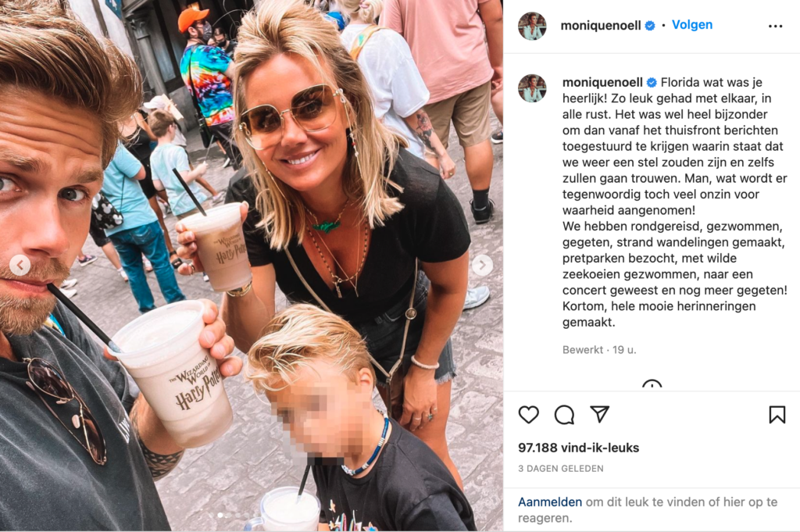The width and height of the screenshot is (800, 532).
Task: Click the caption's profile avatar
Action: [532, 88]
